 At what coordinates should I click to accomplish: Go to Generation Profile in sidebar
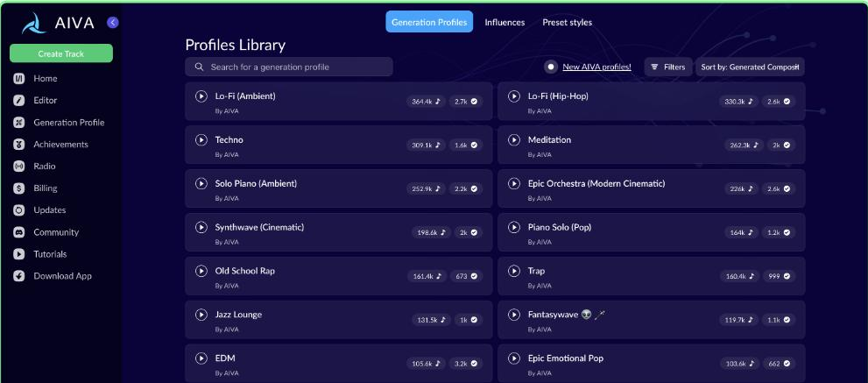59,123
